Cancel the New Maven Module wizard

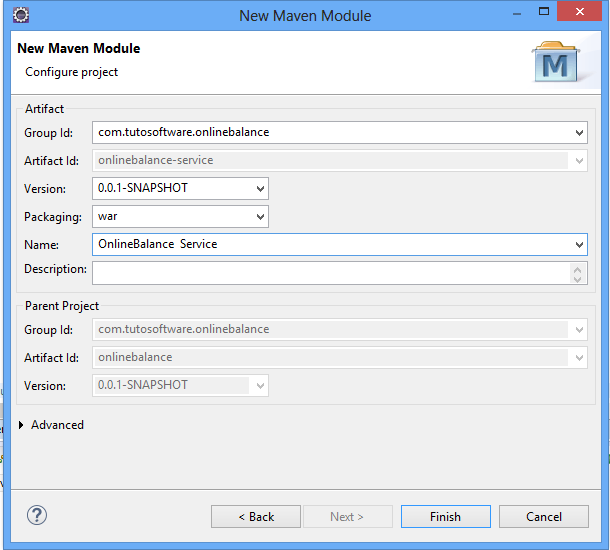pos(544,517)
